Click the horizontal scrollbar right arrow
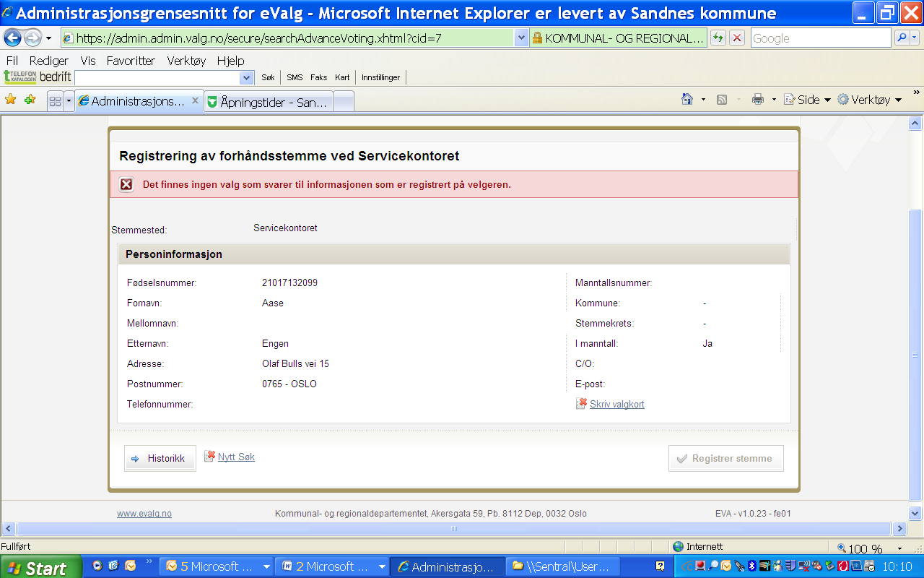This screenshot has height=578, width=924. tap(899, 528)
